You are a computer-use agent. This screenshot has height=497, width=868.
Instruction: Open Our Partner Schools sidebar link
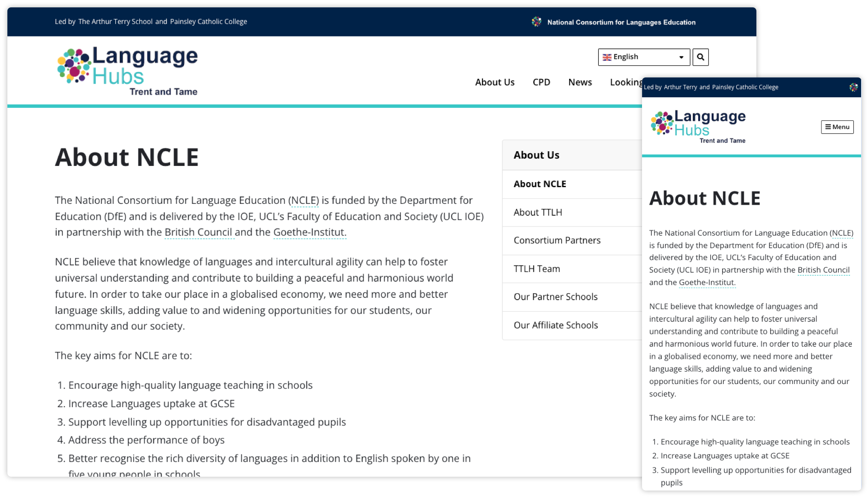point(572,297)
